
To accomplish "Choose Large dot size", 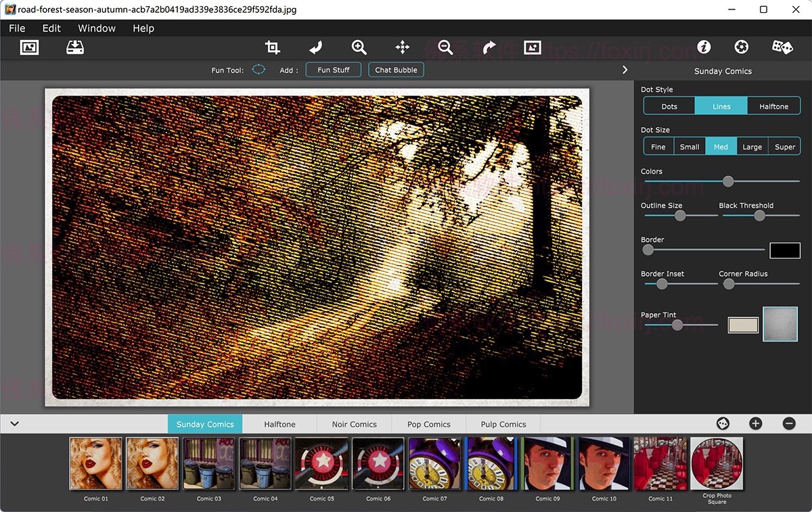I will tap(752, 147).
